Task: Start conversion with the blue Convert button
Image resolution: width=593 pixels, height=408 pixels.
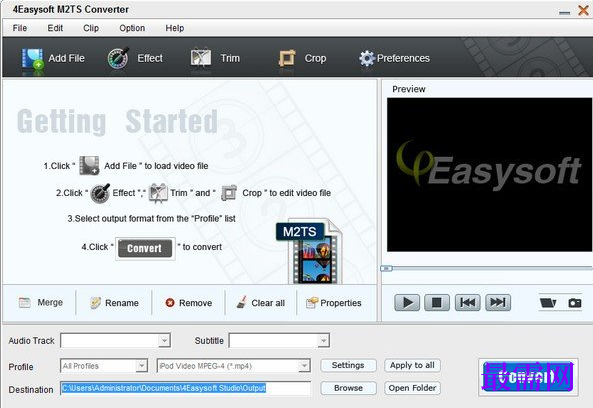Action: click(528, 377)
